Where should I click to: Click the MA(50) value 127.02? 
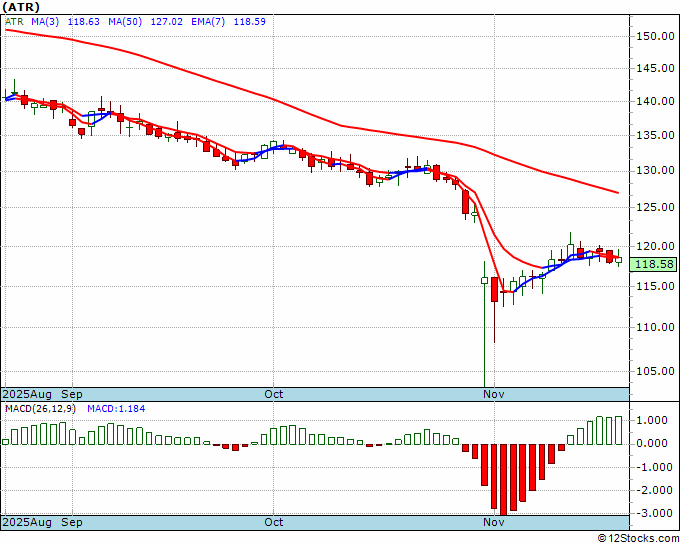click(x=167, y=22)
